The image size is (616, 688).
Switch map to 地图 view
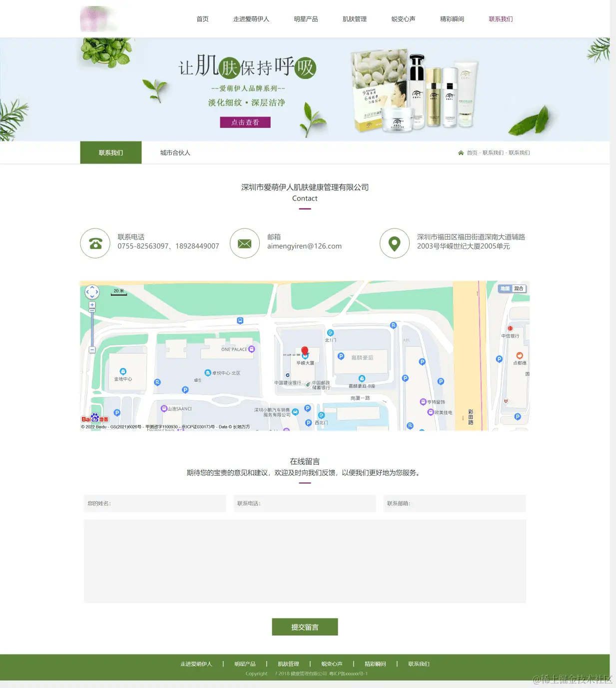pyautogui.click(x=505, y=288)
